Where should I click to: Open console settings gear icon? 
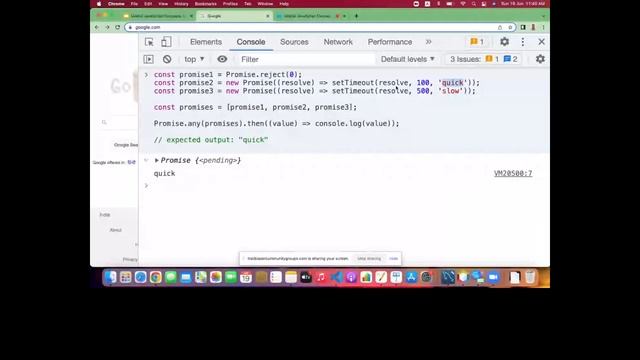point(540,59)
